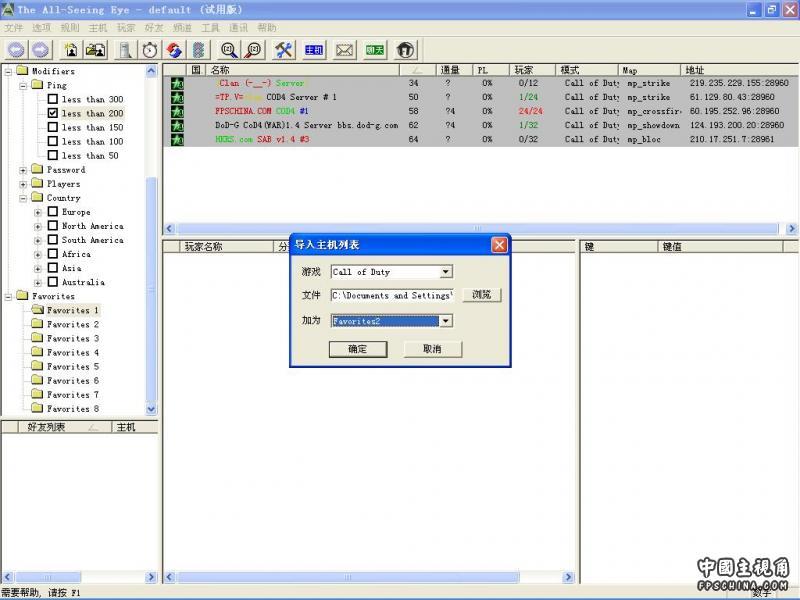
Task: Check the Australia country checkbox
Action: 53,282
